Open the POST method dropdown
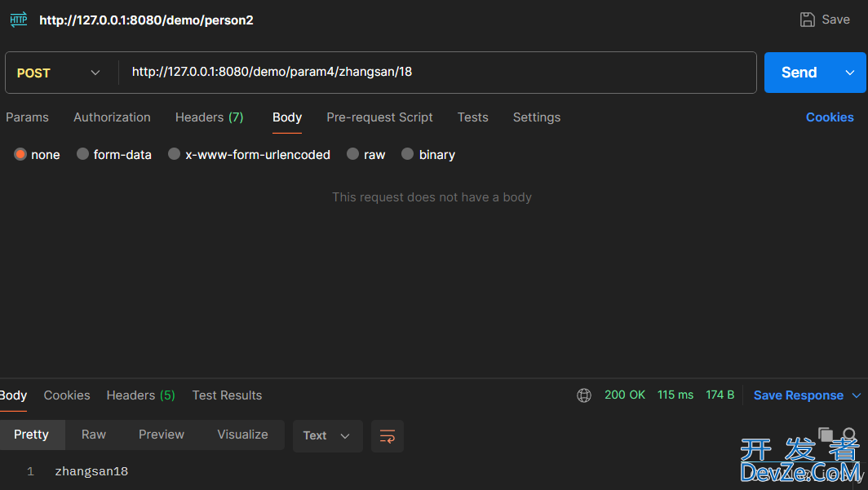Screen dimensions: 868x490 pyautogui.click(x=58, y=73)
